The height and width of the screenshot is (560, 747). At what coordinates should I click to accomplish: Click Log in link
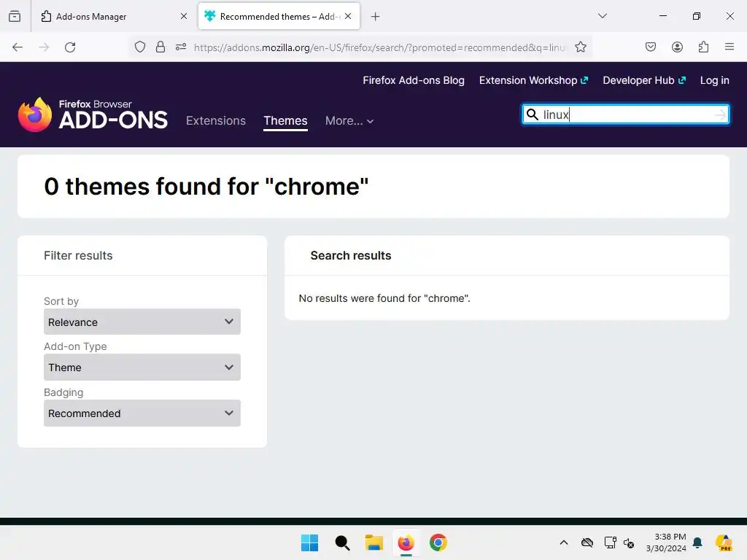[715, 80]
